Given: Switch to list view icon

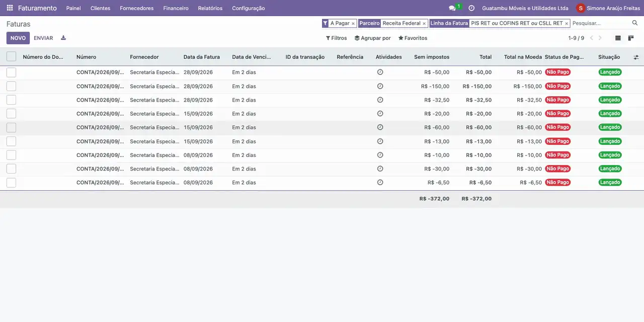Looking at the screenshot, I should [x=618, y=38].
